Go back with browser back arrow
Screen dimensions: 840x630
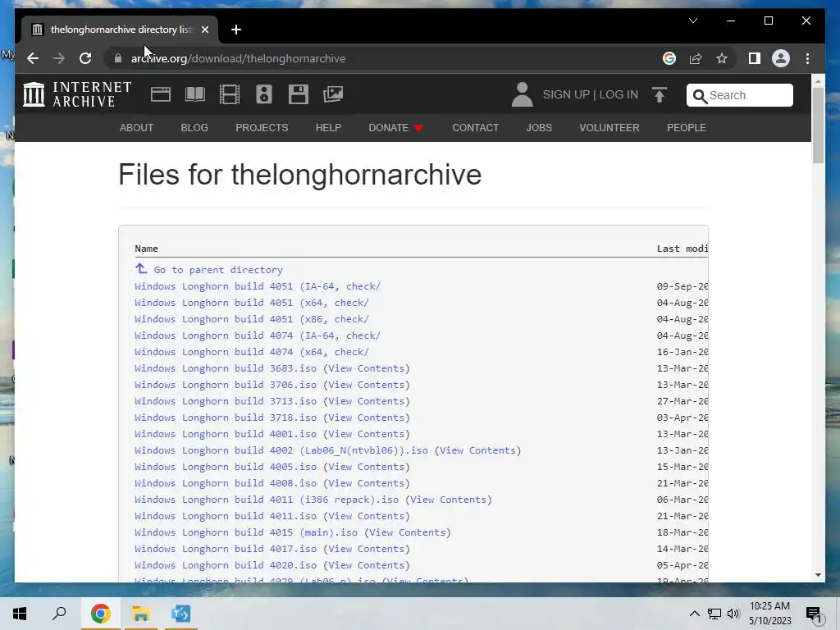(x=33, y=58)
